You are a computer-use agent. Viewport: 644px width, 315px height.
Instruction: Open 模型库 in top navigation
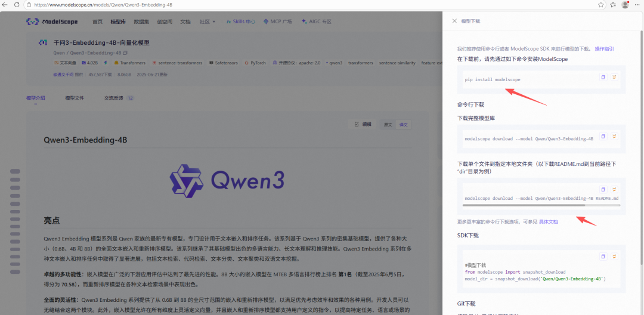(118, 21)
